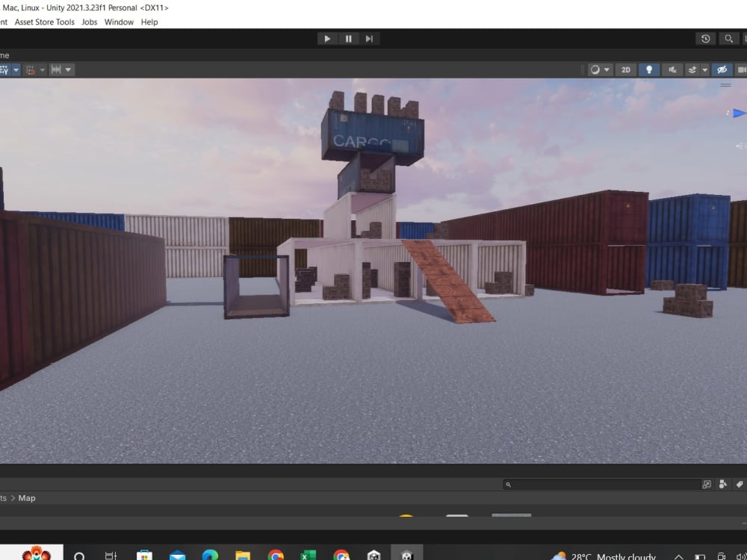Toggle 2D view mode in the Scene view
This screenshot has width=747, height=560.
pyautogui.click(x=625, y=69)
